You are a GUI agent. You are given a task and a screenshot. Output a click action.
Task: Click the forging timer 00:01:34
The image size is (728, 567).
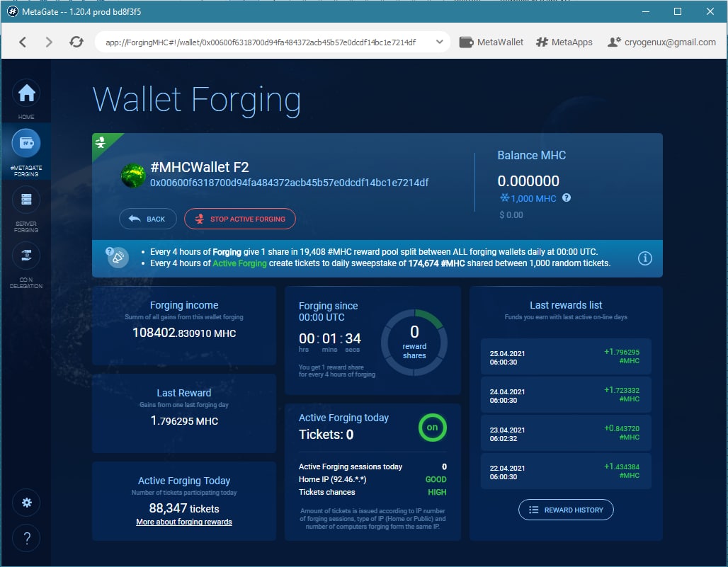pyautogui.click(x=329, y=339)
